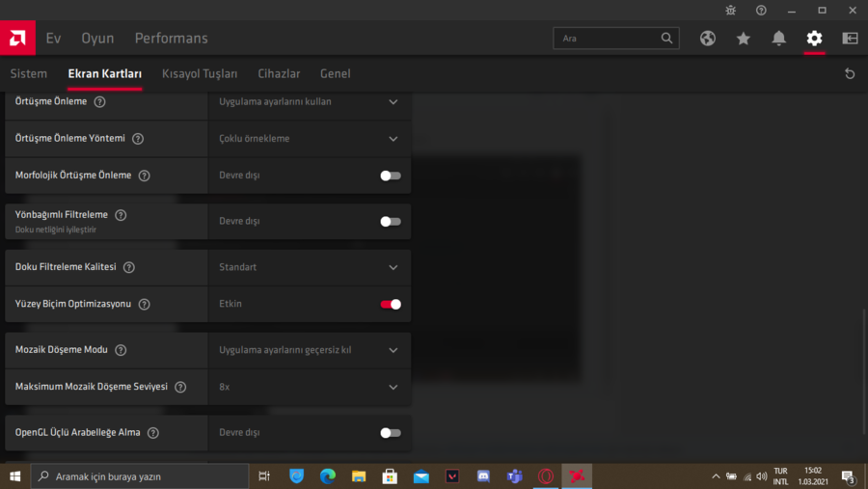This screenshot has height=489, width=868.
Task: Click the reset arrow icon
Action: point(850,73)
